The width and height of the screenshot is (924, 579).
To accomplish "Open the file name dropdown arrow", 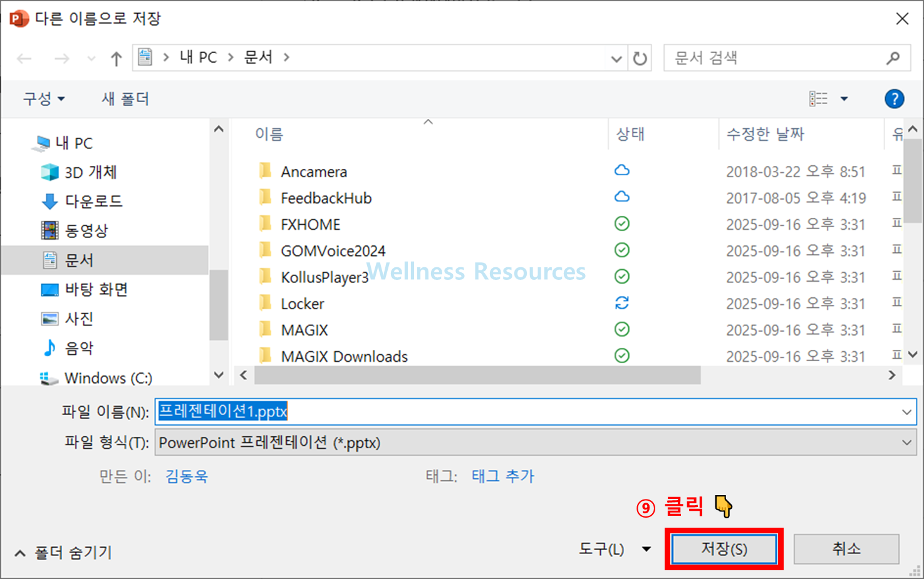I will pyautogui.click(x=906, y=412).
